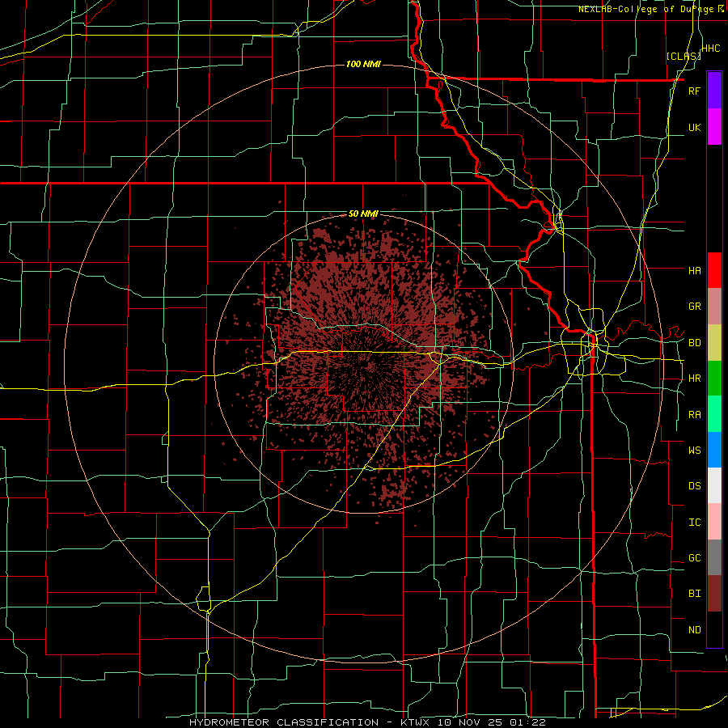Click the RF legend label
728x728 pixels.
694,91
